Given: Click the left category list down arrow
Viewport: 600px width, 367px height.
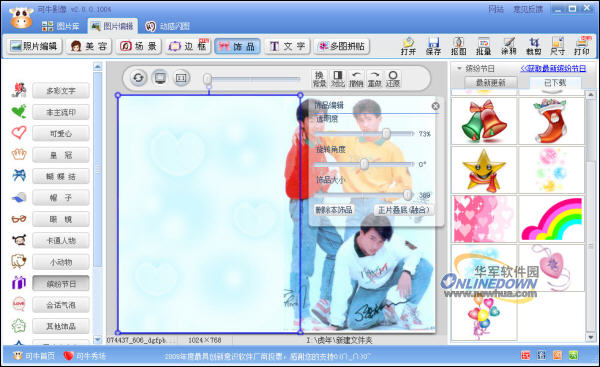Looking at the screenshot, I should 98,339.
